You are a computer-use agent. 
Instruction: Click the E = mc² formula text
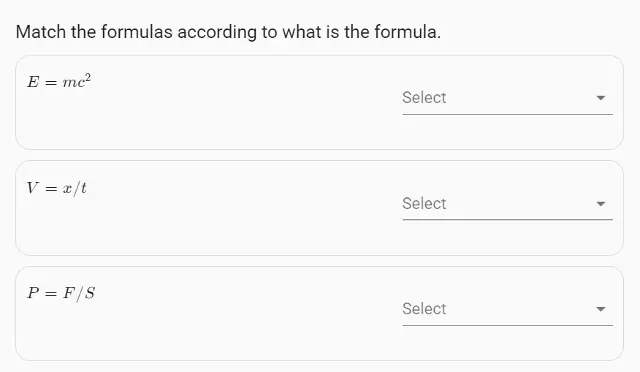pos(59,81)
